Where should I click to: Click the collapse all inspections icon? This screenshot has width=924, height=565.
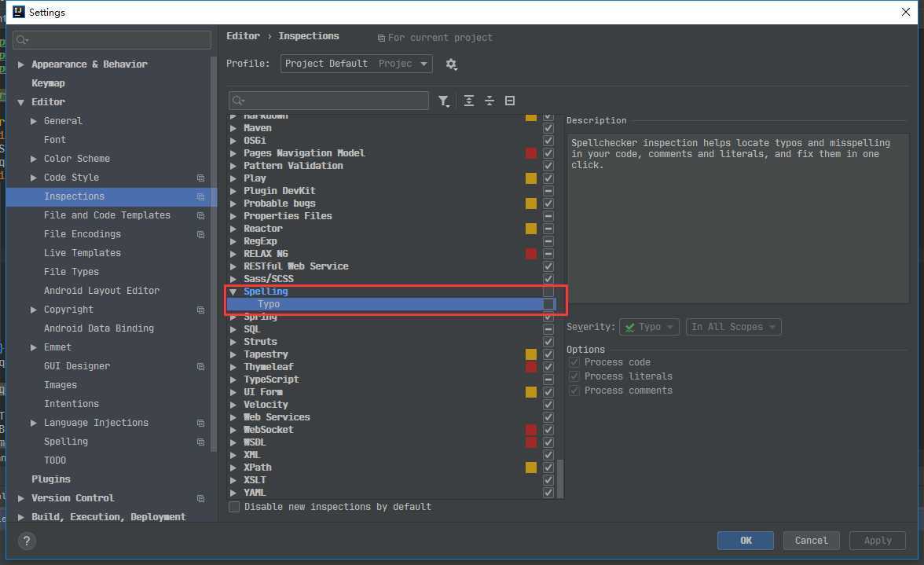coord(489,101)
